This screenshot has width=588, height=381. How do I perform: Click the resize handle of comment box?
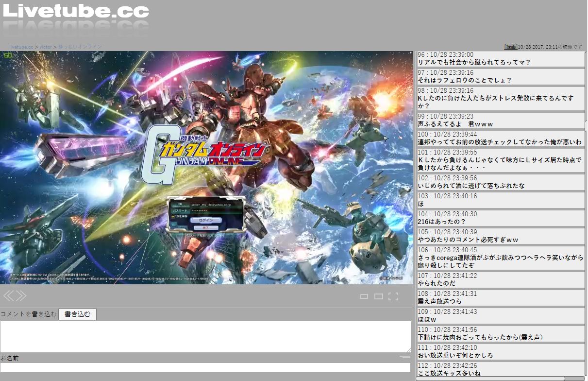click(408, 349)
